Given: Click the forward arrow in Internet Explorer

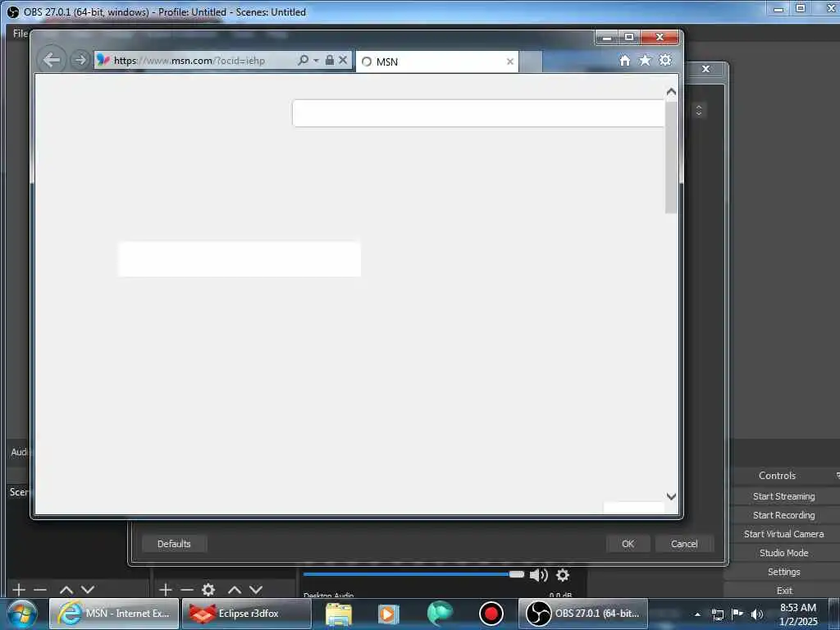Looking at the screenshot, I should [x=80, y=59].
